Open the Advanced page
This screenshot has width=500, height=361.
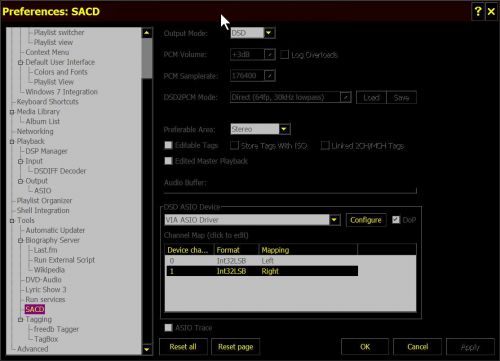click(x=32, y=349)
